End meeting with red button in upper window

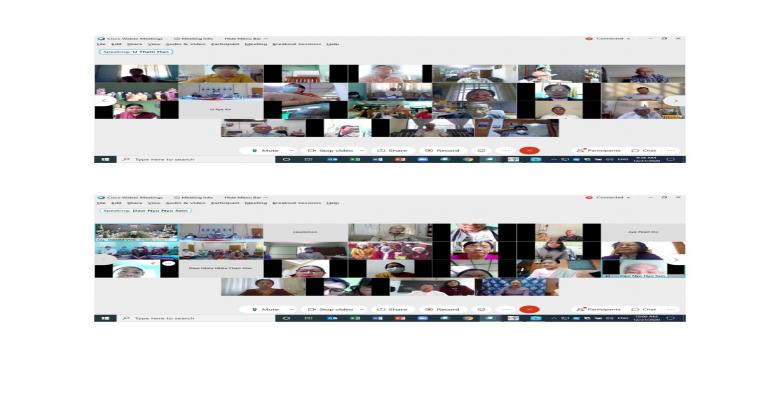531,151
